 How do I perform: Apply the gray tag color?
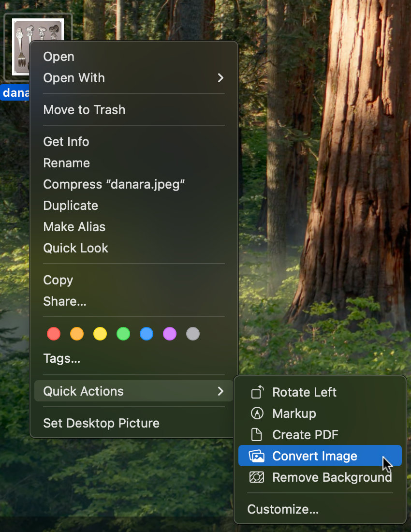(x=193, y=334)
